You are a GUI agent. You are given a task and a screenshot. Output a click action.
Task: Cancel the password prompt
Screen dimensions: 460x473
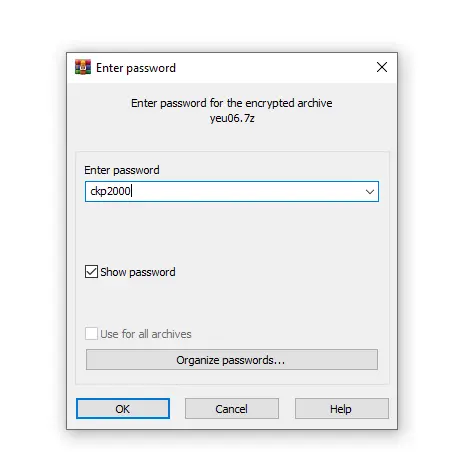coord(232,409)
